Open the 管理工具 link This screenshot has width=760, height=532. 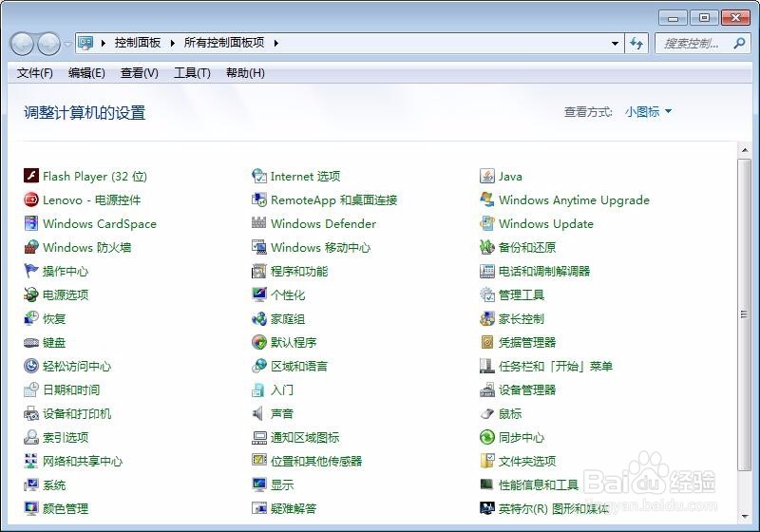click(522, 294)
